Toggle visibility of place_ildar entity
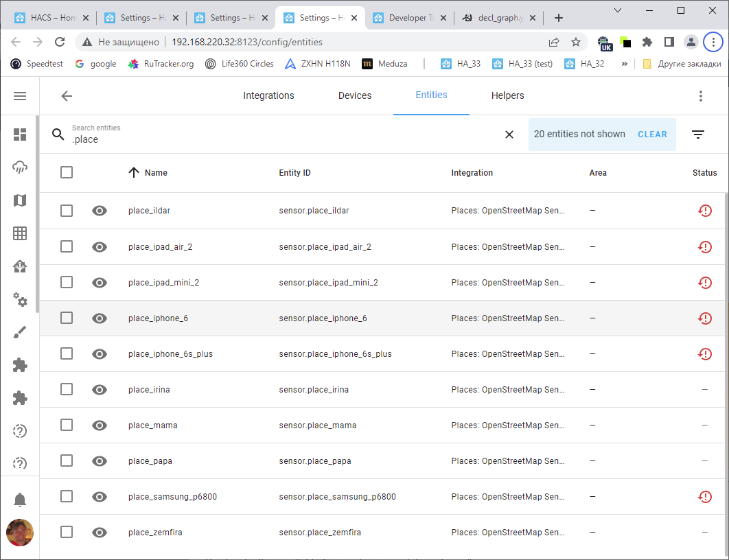 [x=99, y=211]
